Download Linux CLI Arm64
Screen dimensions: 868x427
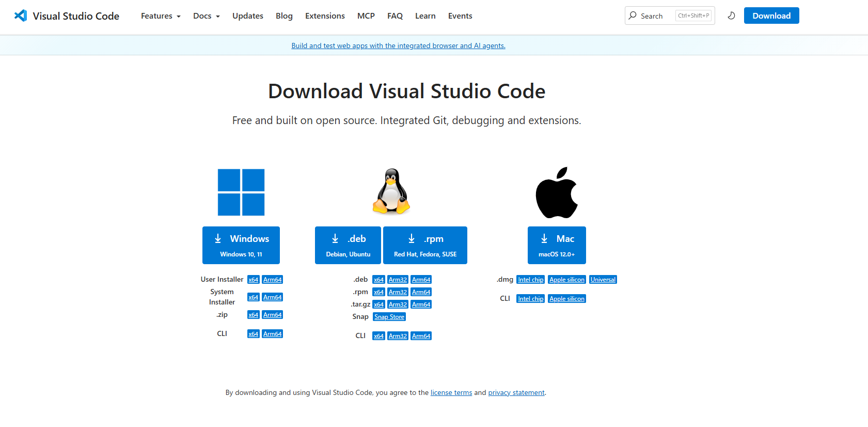point(421,336)
